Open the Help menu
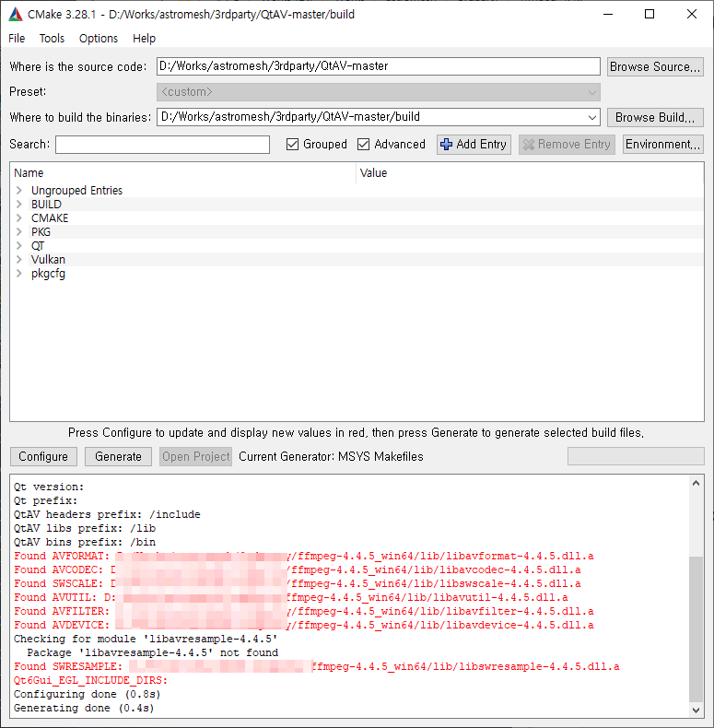Image resolution: width=714 pixels, height=728 pixels. tap(144, 39)
